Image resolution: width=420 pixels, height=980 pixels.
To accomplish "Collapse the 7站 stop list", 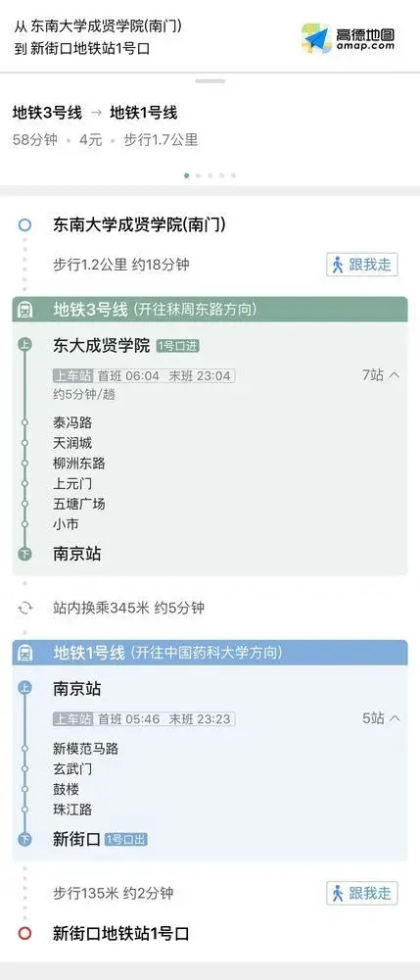I will click(381, 375).
